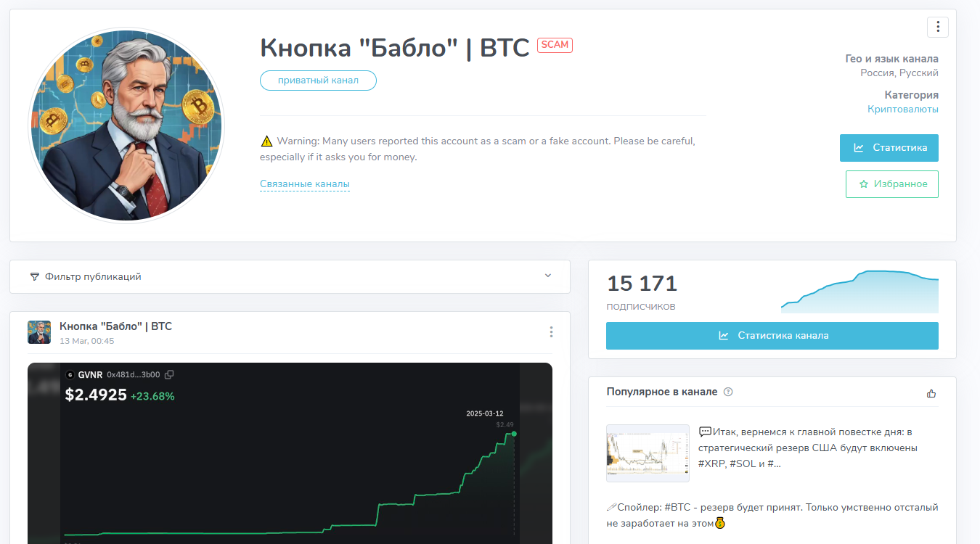Open the popular post chart thumbnail
This screenshot has height=544, width=980.
[648, 453]
